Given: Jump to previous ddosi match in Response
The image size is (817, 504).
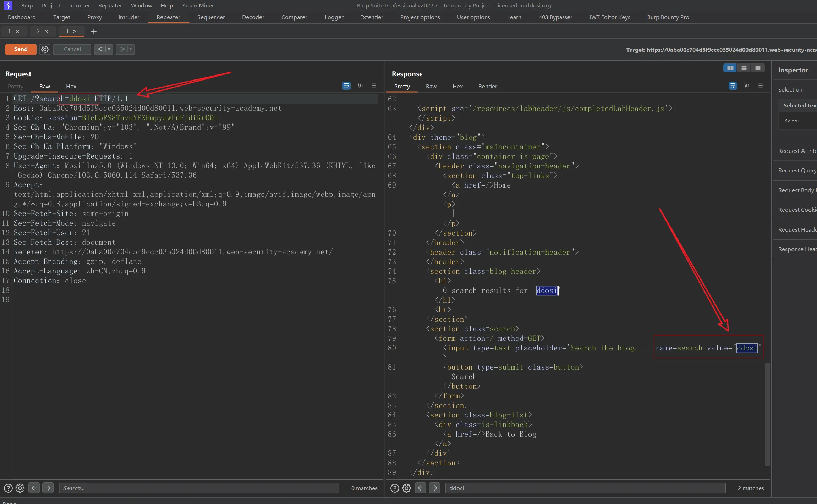Looking at the screenshot, I should pyautogui.click(x=421, y=488).
